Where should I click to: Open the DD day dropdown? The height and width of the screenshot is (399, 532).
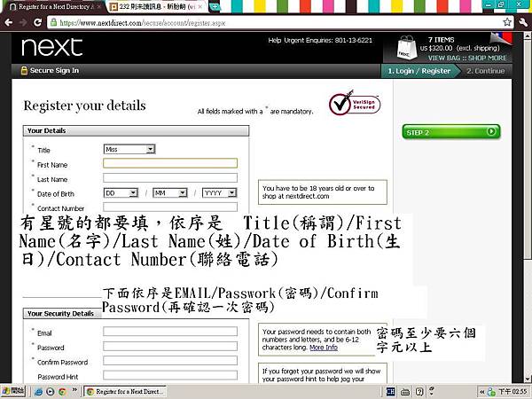tap(121, 193)
